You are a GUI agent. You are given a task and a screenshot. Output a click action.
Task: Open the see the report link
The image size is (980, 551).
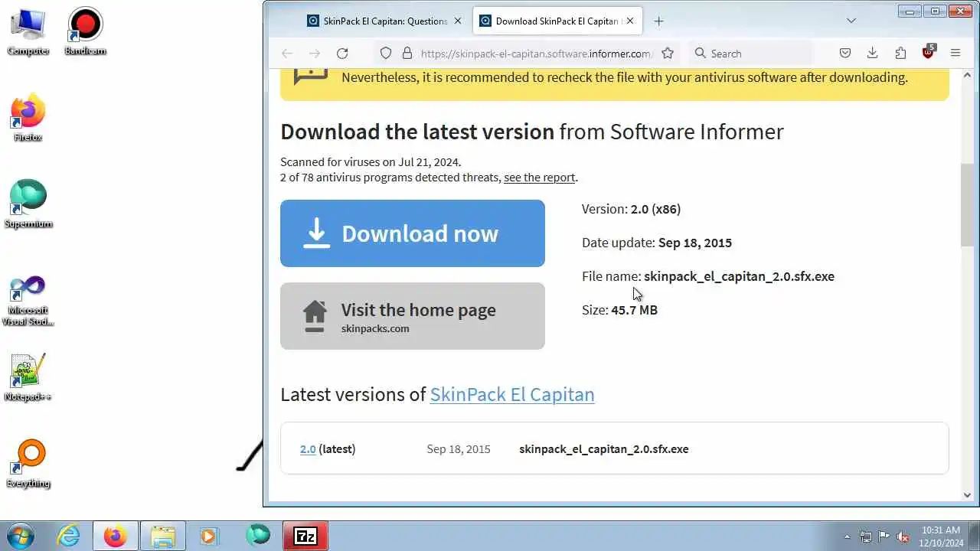tap(539, 178)
